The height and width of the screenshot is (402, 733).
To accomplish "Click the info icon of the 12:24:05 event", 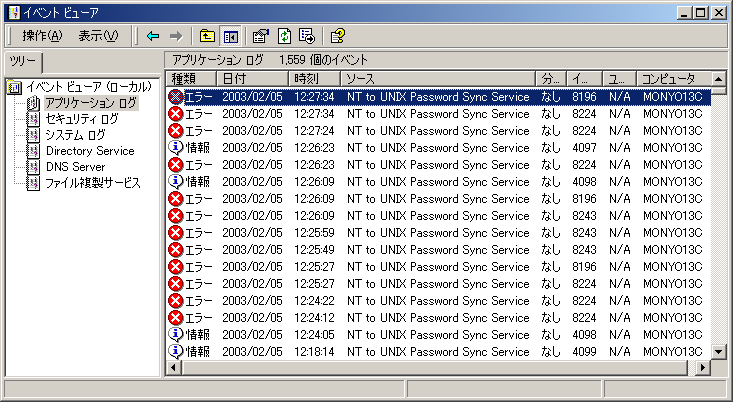I will (175, 334).
